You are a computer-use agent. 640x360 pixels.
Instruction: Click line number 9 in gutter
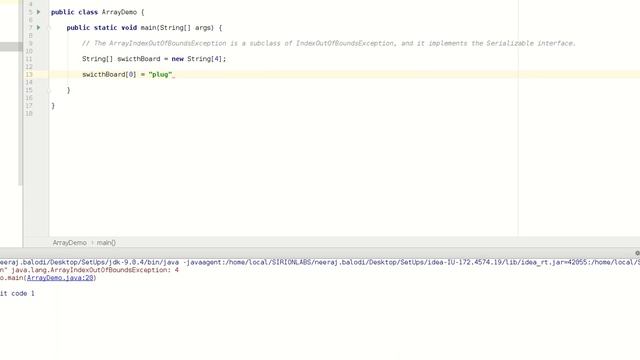pyautogui.click(x=30, y=43)
